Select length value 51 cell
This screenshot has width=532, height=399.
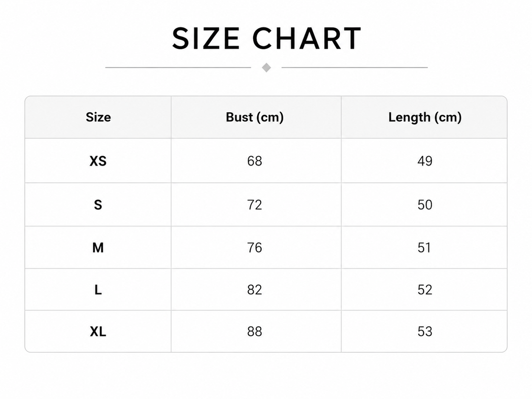(424, 247)
